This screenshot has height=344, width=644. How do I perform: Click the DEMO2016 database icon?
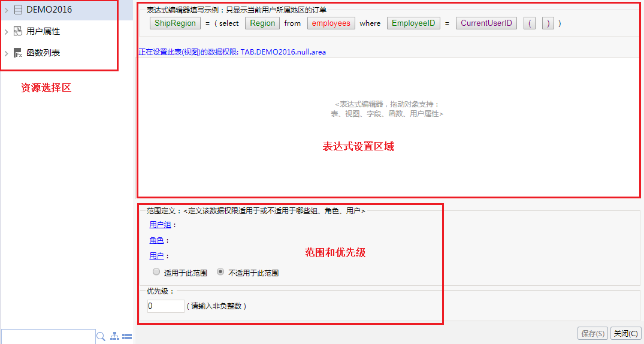pyautogui.click(x=18, y=10)
